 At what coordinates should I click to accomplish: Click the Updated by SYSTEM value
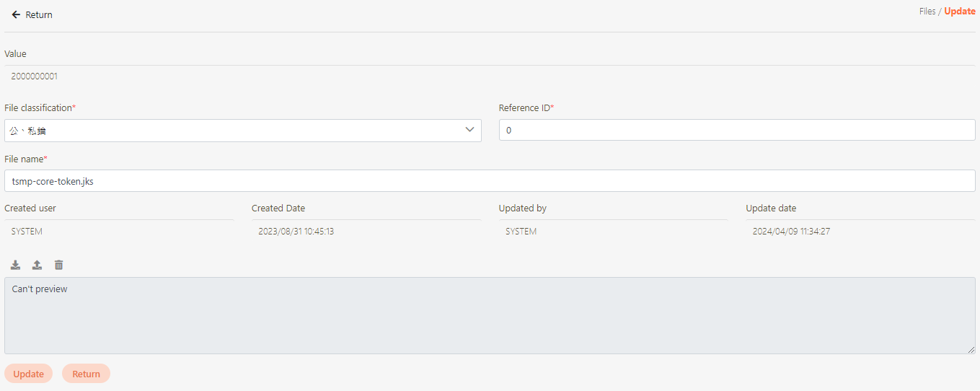521,232
